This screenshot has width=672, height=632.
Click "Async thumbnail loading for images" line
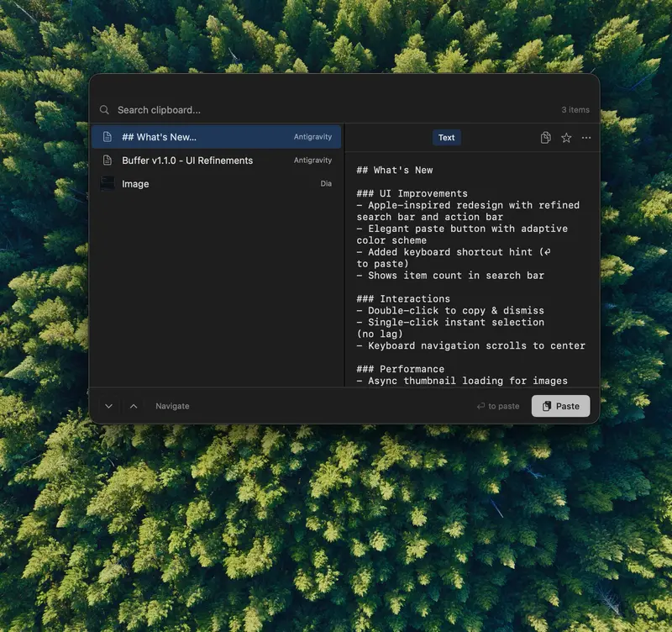(462, 381)
